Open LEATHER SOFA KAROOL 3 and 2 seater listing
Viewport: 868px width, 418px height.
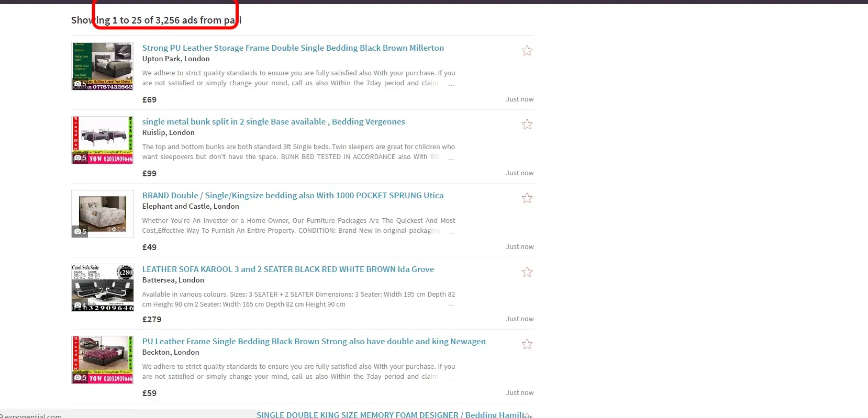click(288, 269)
